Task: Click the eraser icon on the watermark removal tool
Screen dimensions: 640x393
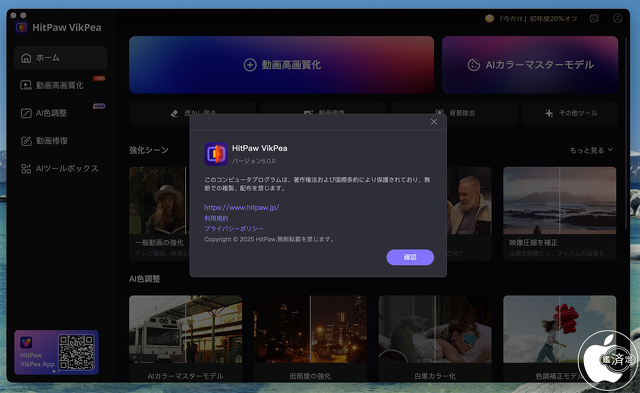Action: (x=175, y=113)
